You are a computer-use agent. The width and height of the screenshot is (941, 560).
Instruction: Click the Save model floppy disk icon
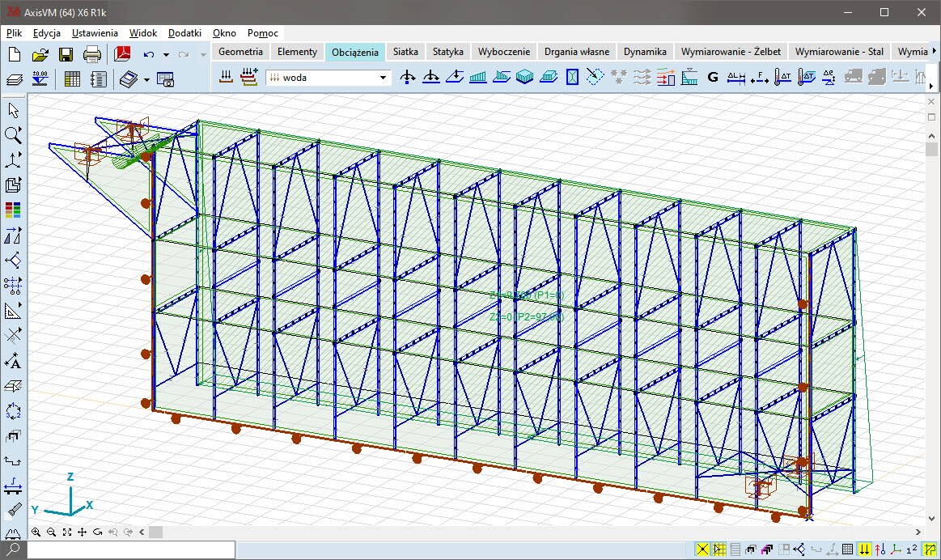point(66,55)
